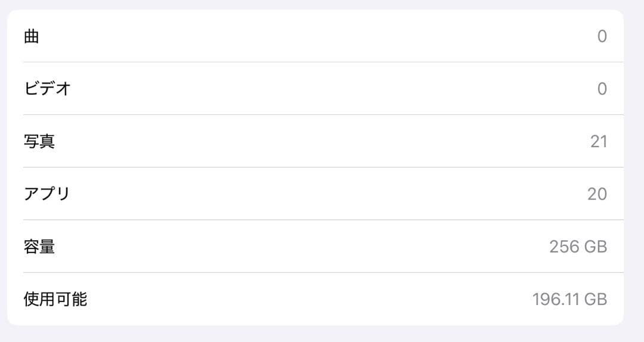Select the 196.11 GB available value
Screen dimensions: 644x342
click(x=569, y=299)
